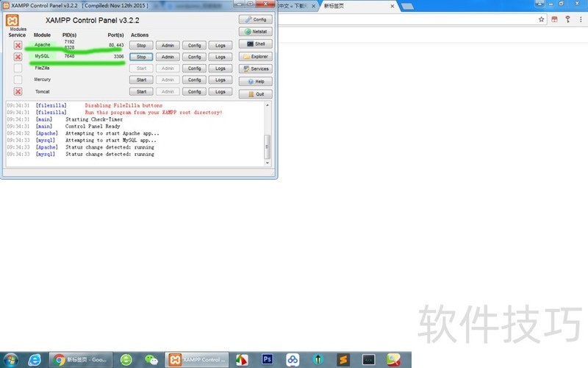Open the red-green app icon after XAMPP in taskbar
The width and height of the screenshot is (588, 368).
coord(242,360)
